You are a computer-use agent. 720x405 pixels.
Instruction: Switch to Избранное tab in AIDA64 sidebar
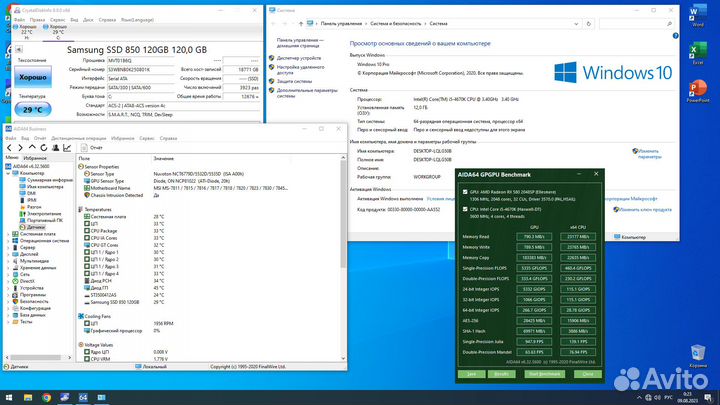[35, 158]
